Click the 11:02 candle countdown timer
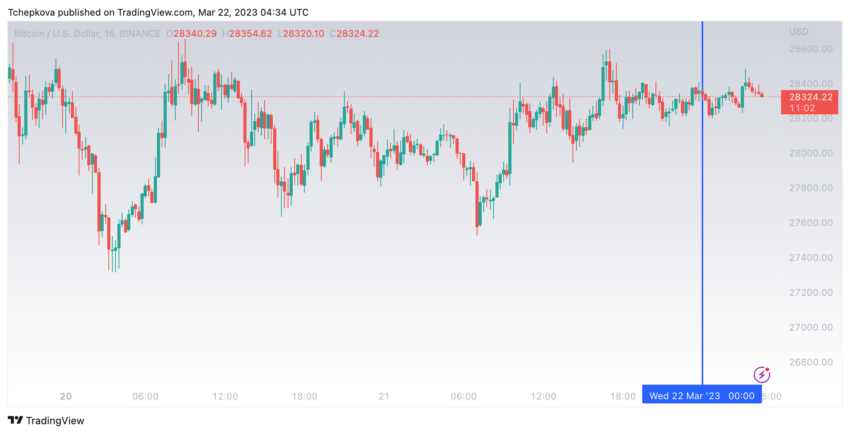850x434 pixels. 800,108
